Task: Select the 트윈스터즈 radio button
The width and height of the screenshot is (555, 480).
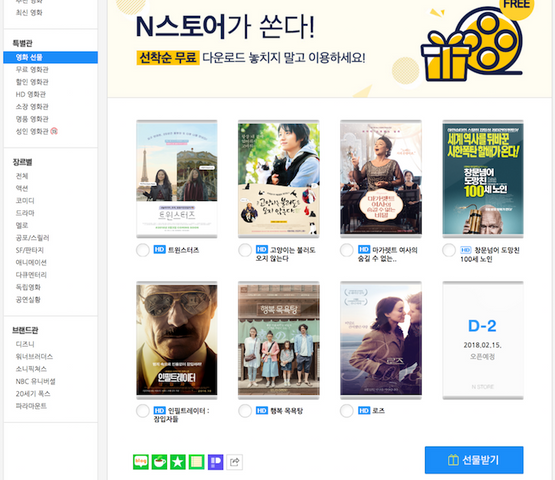Action: coord(143,250)
